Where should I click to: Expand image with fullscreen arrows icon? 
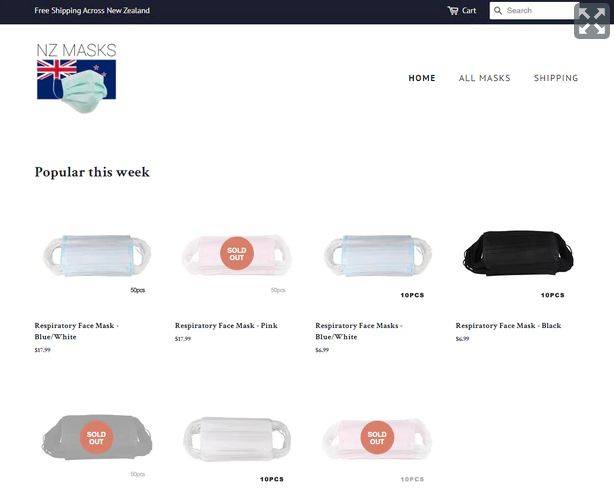pyautogui.click(x=592, y=21)
